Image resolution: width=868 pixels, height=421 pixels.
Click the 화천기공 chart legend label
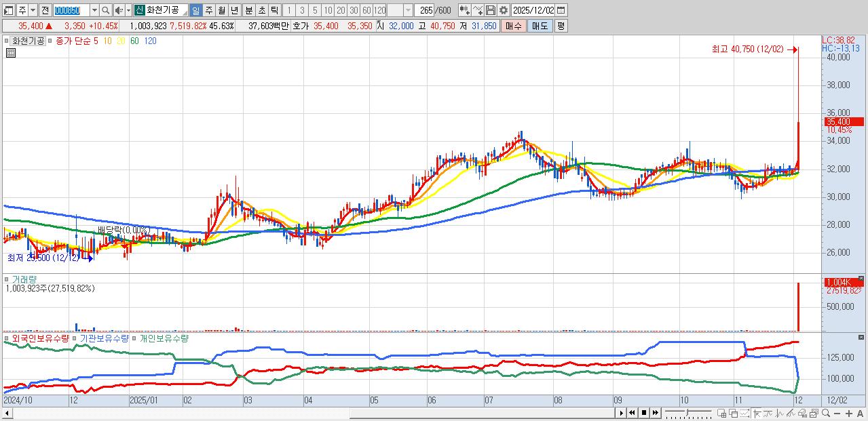(28, 41)
